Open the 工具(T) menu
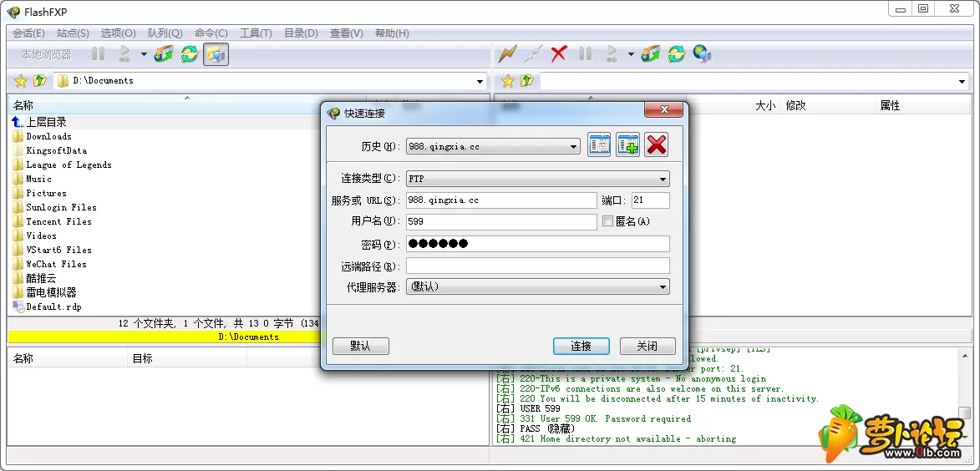980x471 pixels. tap(256, 33)
